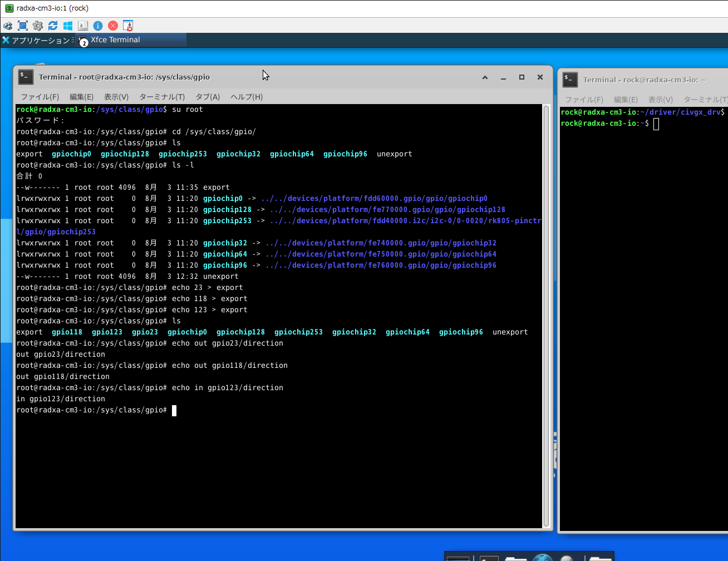Click the send-key keyboard icon in VNC toolbar
This screenshot has width=728, height=561.
pyautogui.click(x=83, y=26)
